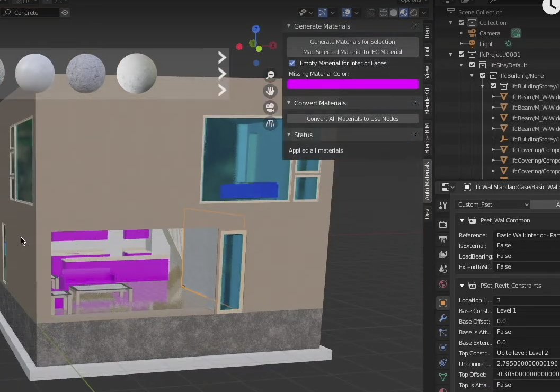Uncheck the IfcSite/Default checkbox

tap(472, 65)
